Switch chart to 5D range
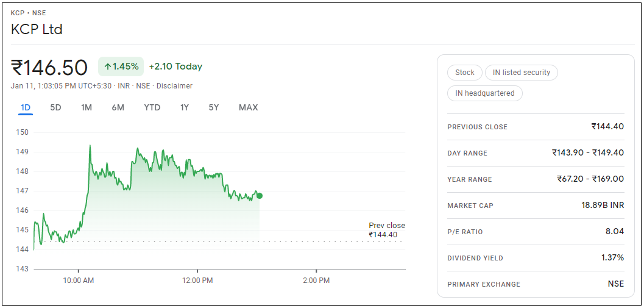Viewport: 644px width, 308px height. (x=55, y=108)
